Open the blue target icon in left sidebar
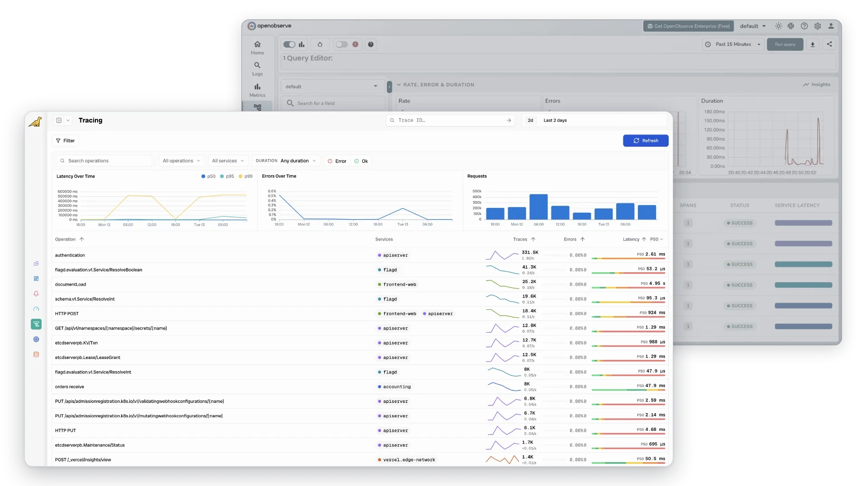This screenshot has width=868, height=486. (x=36, y=340)
